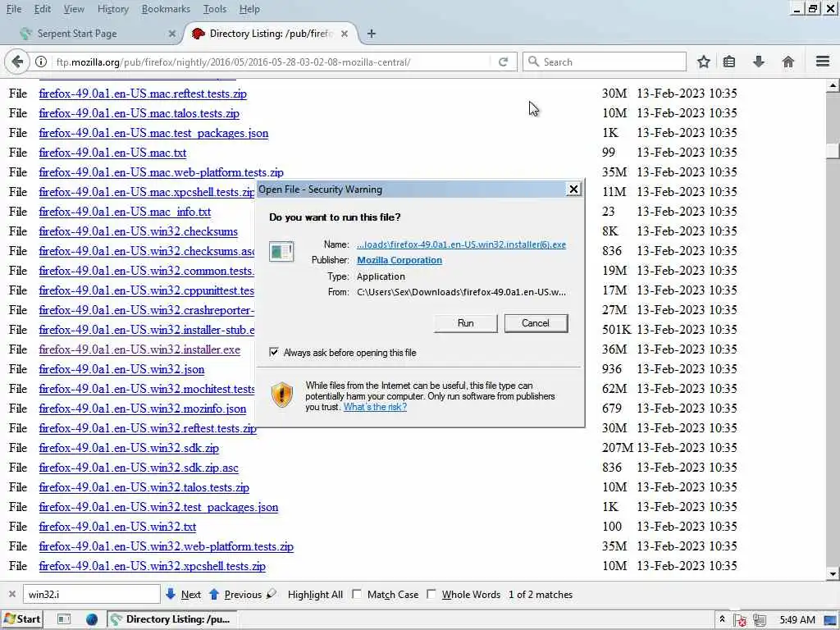Close the find bar with X icon
The image size is (840, 630).
11,594
